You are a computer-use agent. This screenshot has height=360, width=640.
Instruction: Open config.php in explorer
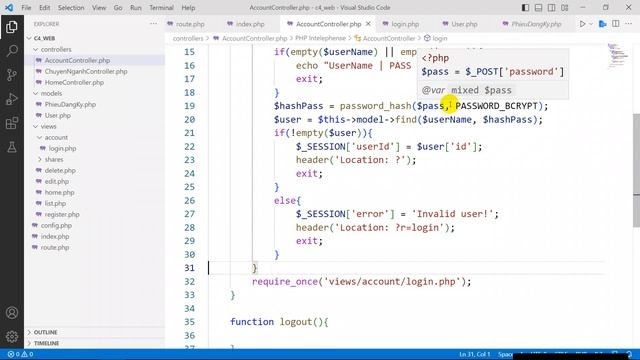56,226
